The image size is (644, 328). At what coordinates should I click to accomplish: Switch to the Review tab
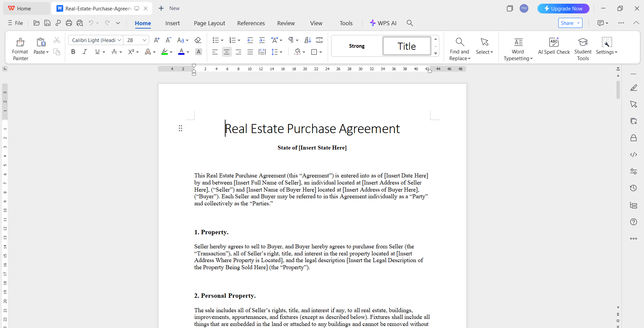pyautogui.click(x=286, y=23)
